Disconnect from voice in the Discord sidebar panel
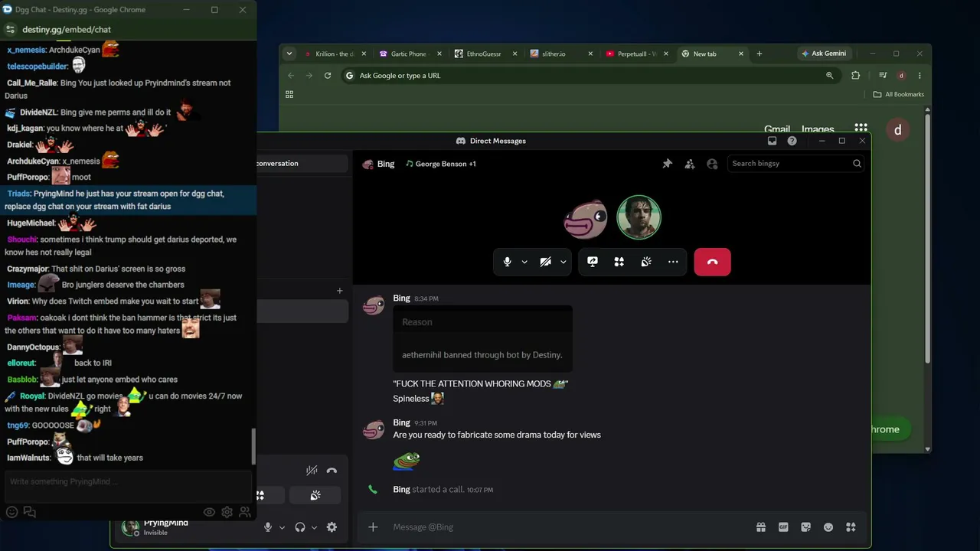980x551 pixels. [x=332, y=471]
